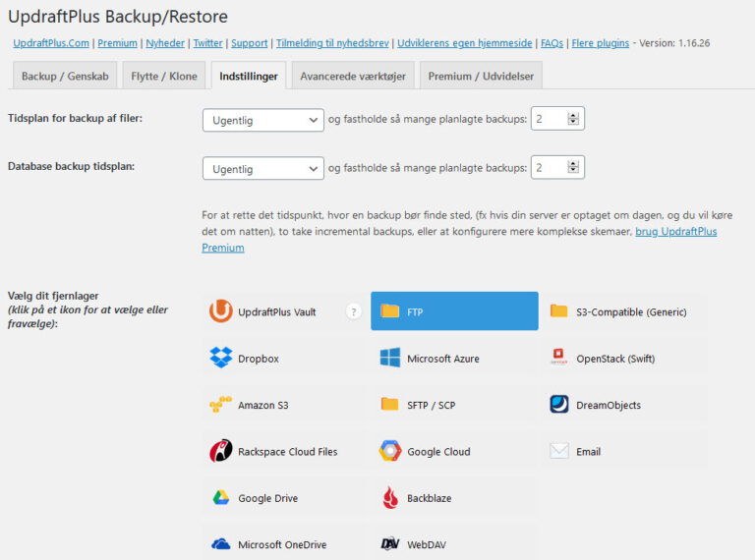Click the 'Database backup tidsplan:' label
Image resolution: width=755 pixels, height=560 pixels.
(71, 166)
